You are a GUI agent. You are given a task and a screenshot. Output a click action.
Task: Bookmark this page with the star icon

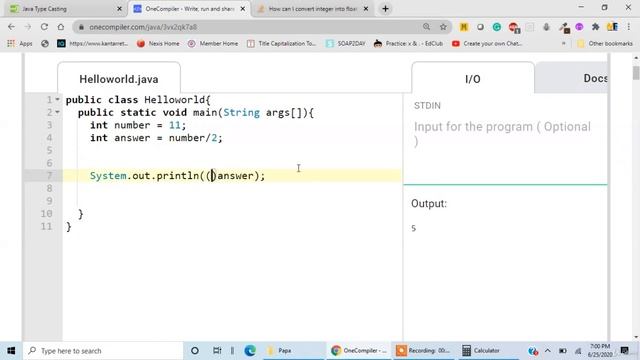click(443, 27)
